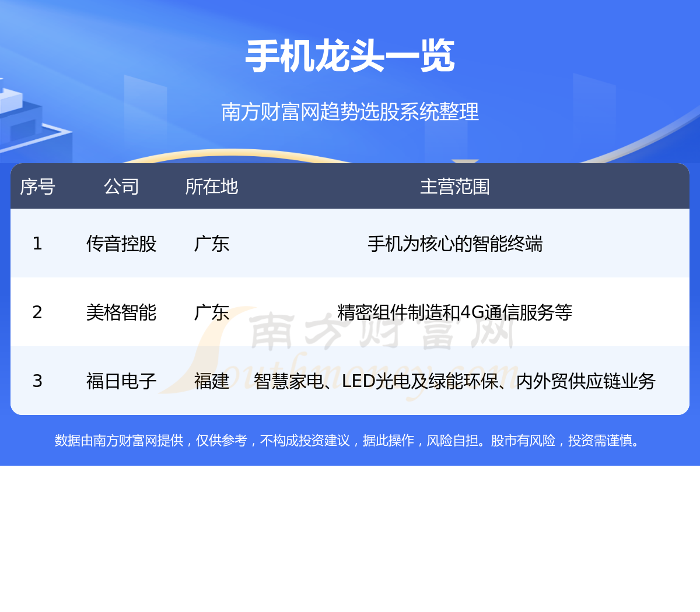Click the 公司 column header
The height and width of the screenshot is (612, 700).
[x=121, y=187]
